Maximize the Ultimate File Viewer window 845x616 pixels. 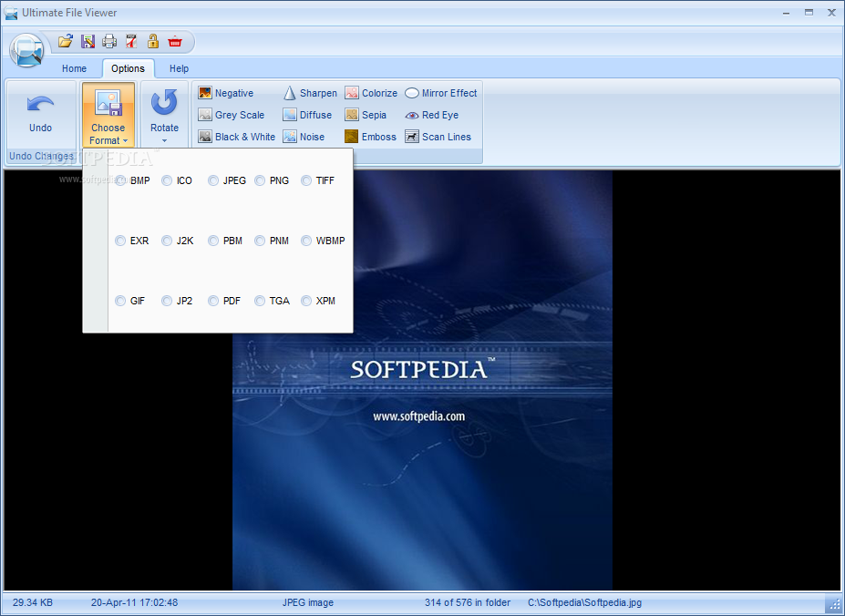tap(809, 13)
